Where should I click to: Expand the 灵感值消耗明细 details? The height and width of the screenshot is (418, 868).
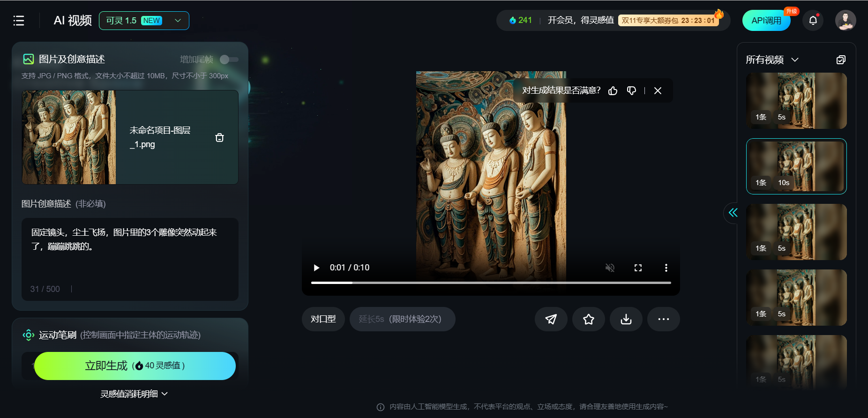pyautogui.click(x=134, y=394)
